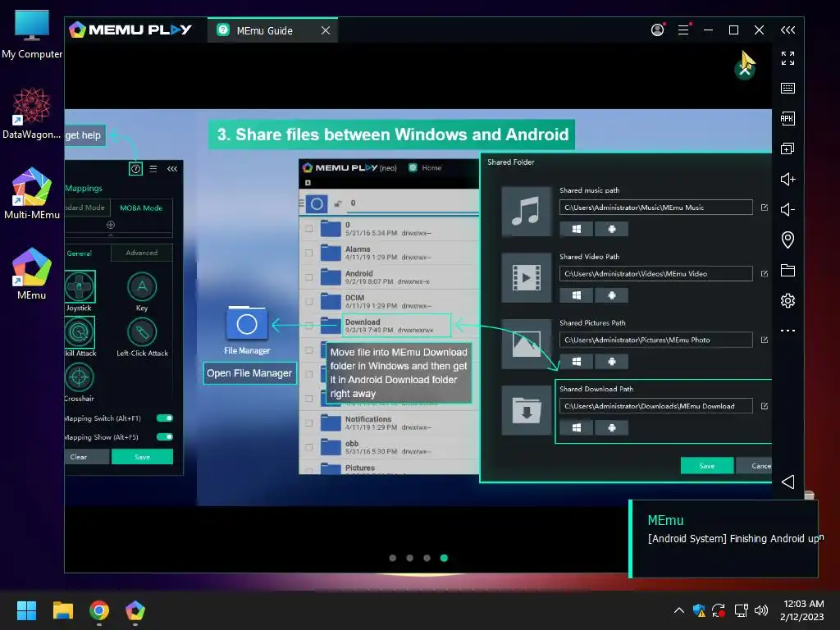Open Windows Security tray icon
Image resolution: width=840 pixels, height=630 pixels.
pyautogui.click(x=699, y=610)
